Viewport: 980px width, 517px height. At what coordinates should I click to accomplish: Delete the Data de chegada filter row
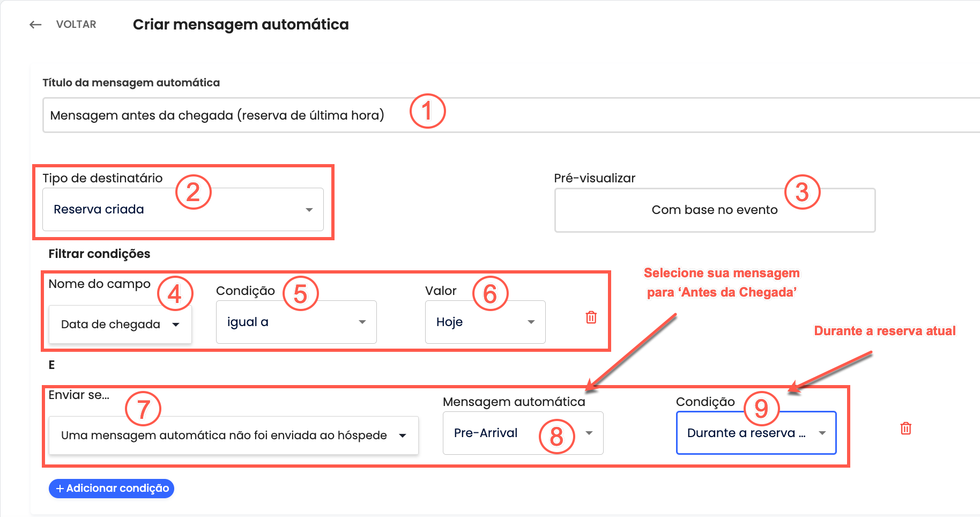tap(591, 317)
